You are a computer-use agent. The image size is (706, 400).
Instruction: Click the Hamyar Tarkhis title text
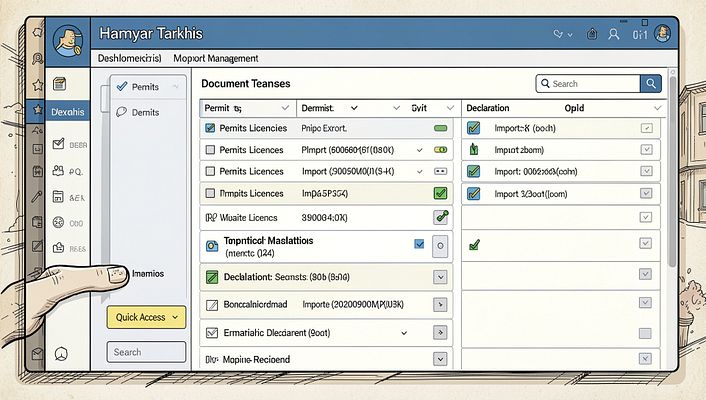(151, 34)
